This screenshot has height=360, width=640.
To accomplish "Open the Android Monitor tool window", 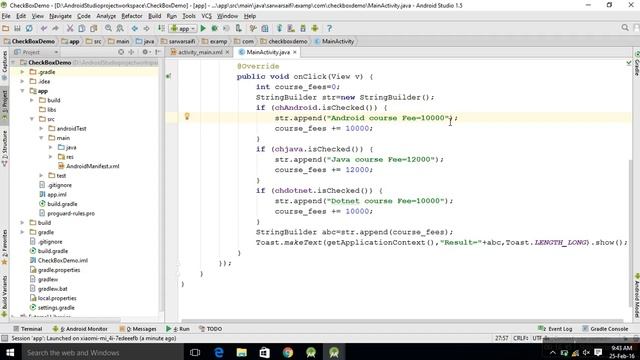I will click(x=80, y=329).
